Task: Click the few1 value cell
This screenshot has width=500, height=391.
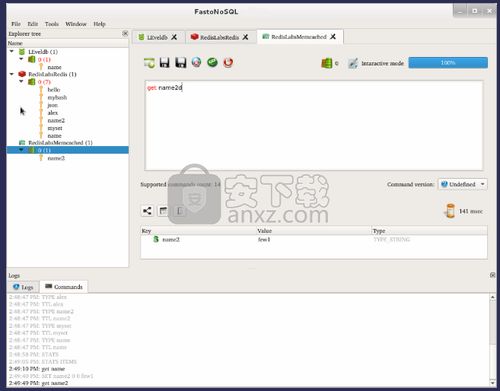Action: 264,239
